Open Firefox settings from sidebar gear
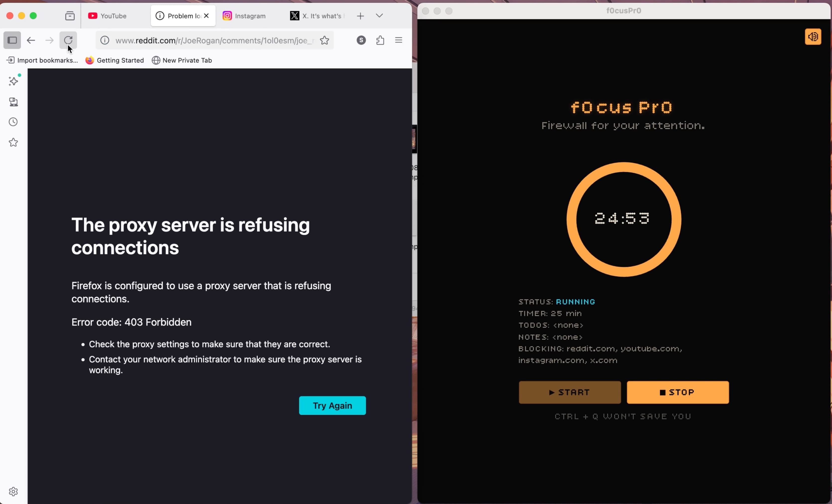 point(13,492)
